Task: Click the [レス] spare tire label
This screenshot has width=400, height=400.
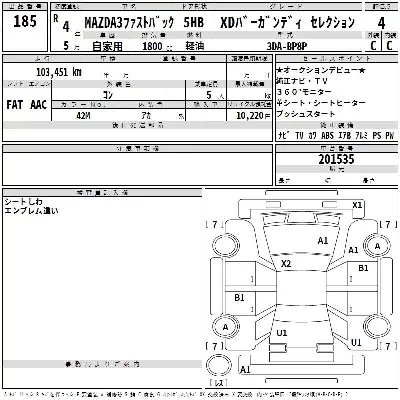Action: pyautogui.click(x=219, y=383)
